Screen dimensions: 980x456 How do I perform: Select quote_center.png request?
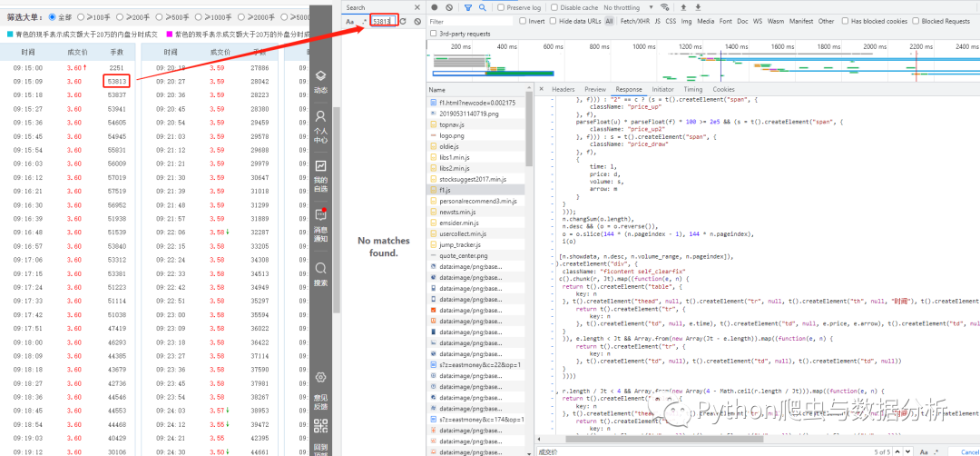point(477,255)
